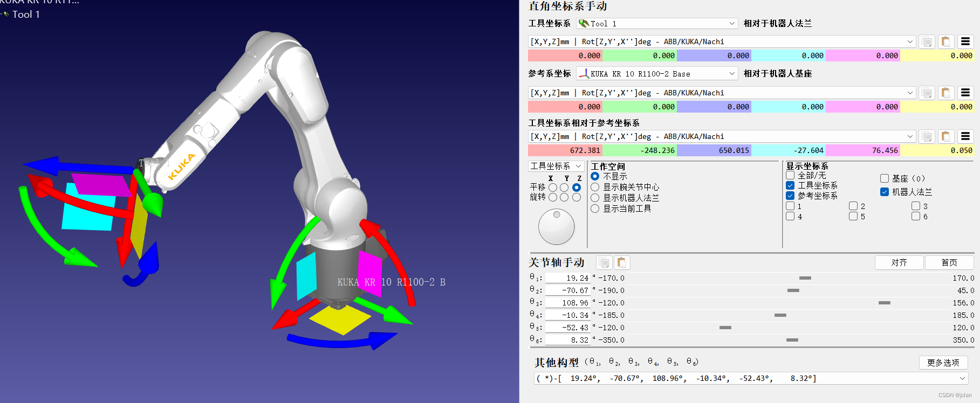Paste joint values in 关节轴手动
980x403 pixels.
(622, 262)
